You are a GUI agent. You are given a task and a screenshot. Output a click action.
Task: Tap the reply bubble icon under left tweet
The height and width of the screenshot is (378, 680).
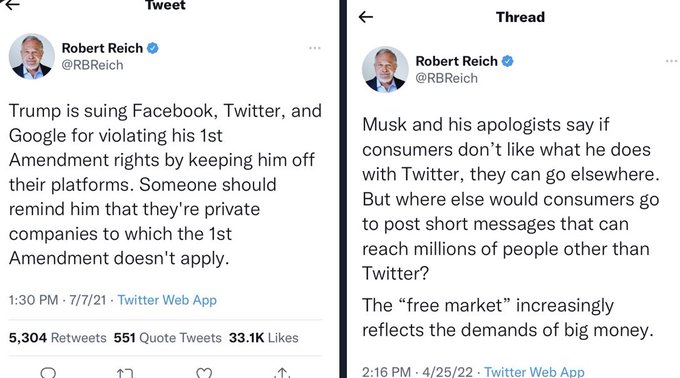pyautogui.click(x=48, y=372)
